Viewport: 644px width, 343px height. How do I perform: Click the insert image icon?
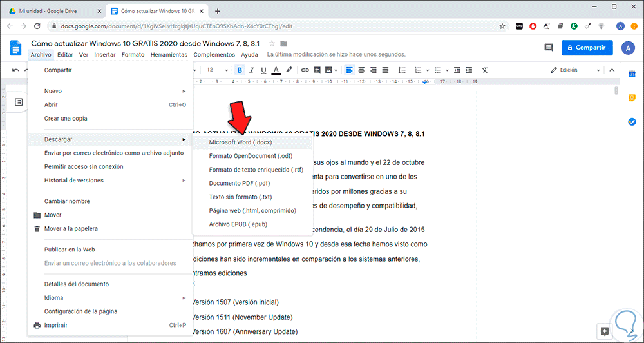tap(328, 70)
